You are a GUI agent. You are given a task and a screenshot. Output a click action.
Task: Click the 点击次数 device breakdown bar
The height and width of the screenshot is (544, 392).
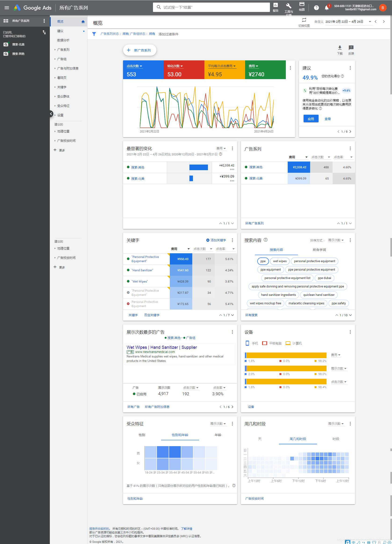click(286, 382)
